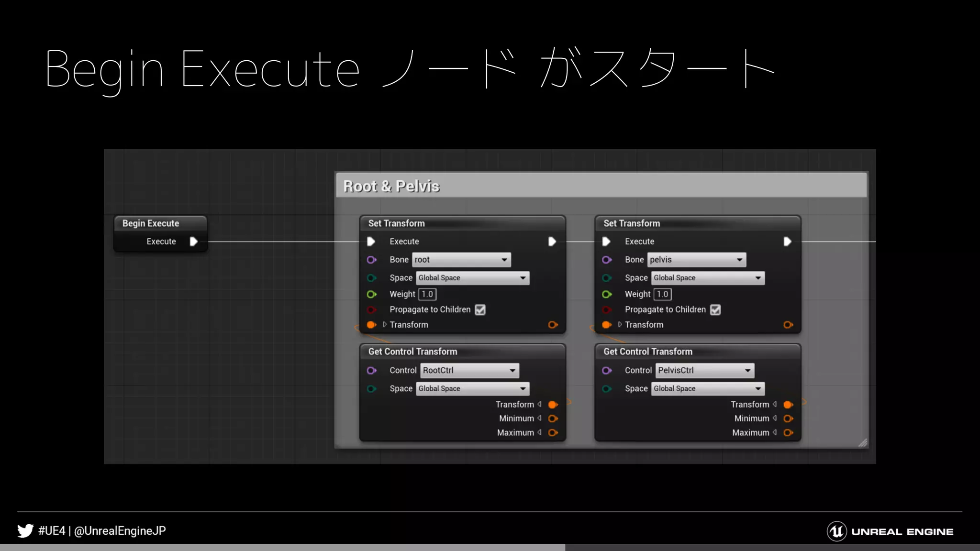Click Transform output pin on PelvisCtrl Get Control Transform
The image size is (980, 551).
(x=789, y=405)
